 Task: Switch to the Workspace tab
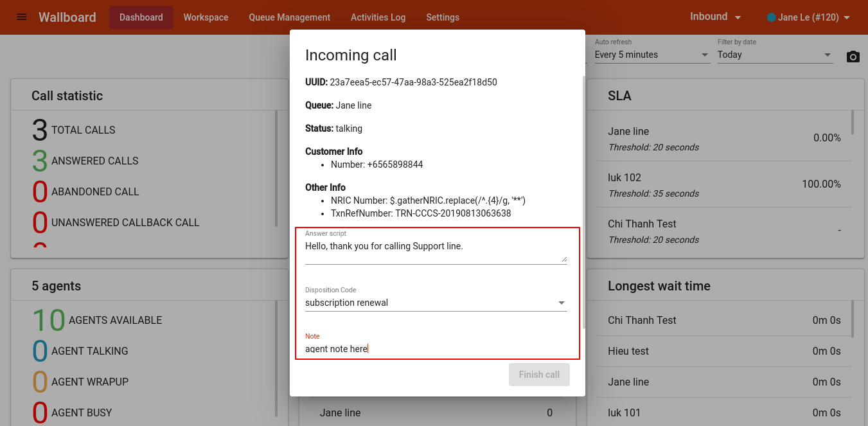pyautogui.click(x=206, y=17)
